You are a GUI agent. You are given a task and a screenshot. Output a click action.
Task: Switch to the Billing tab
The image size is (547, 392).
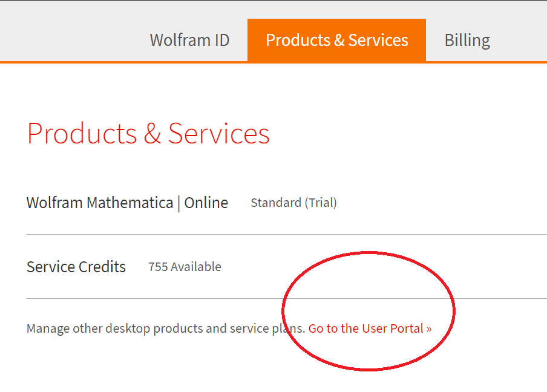(x=467, y=41)
